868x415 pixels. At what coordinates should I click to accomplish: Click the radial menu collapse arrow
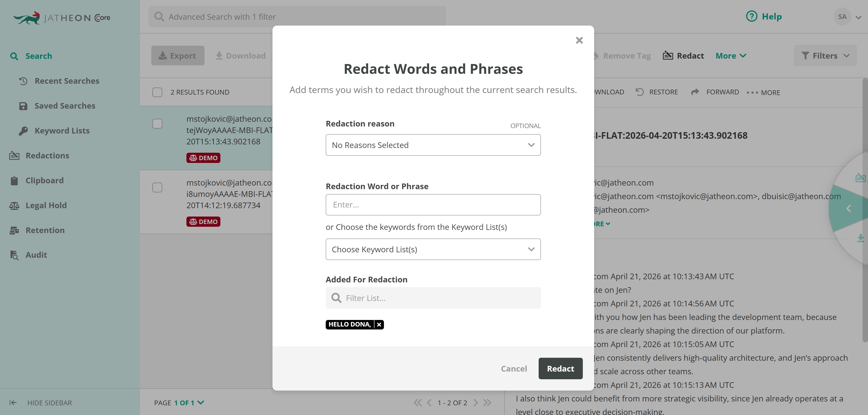click(x=849, y=209)
